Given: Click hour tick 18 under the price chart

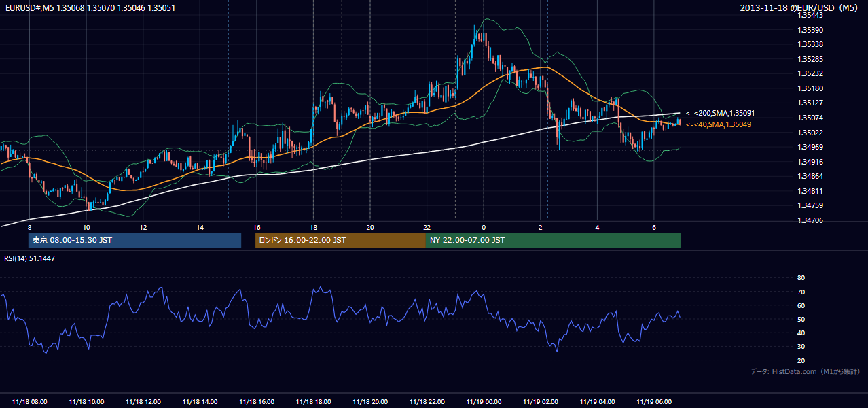Looking at the screenshot, I should click(x=313, y=227).
